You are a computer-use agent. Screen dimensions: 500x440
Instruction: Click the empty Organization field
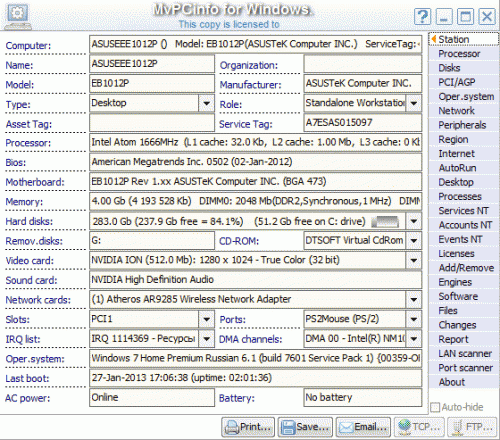363,64
